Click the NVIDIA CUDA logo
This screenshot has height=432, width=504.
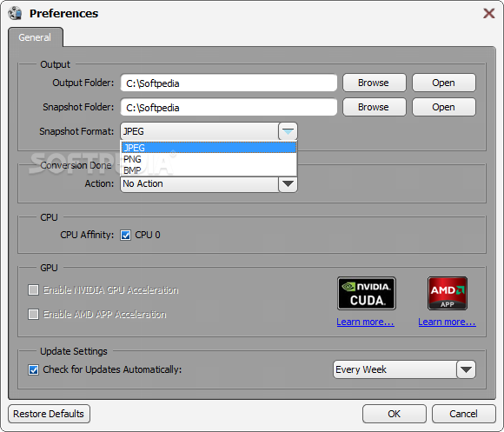click(x=367, y=293)
